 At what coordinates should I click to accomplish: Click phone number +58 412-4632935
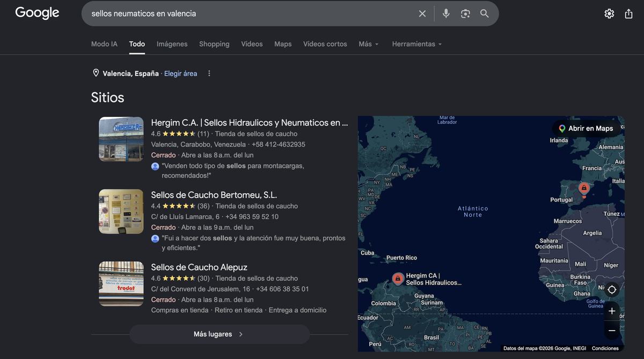pos(279,144)
